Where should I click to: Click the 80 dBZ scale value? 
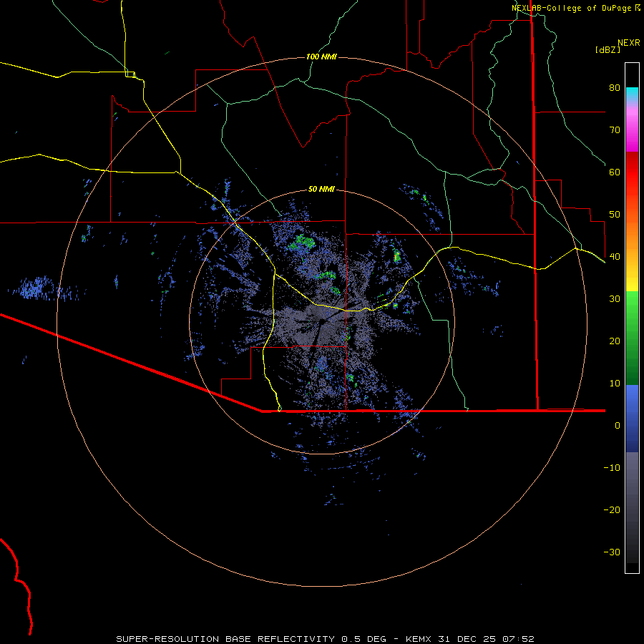[x=615, y=88]
